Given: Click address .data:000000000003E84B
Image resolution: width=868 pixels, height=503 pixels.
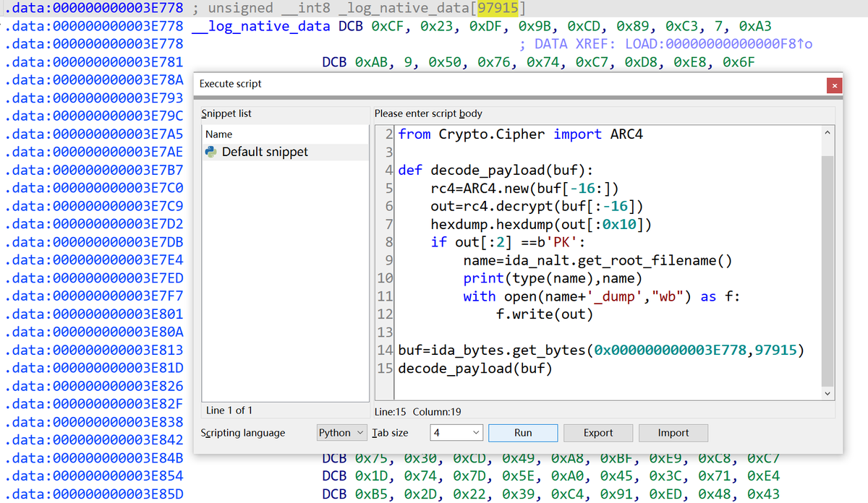Looking at the screenshot, I should click(94, 458).
